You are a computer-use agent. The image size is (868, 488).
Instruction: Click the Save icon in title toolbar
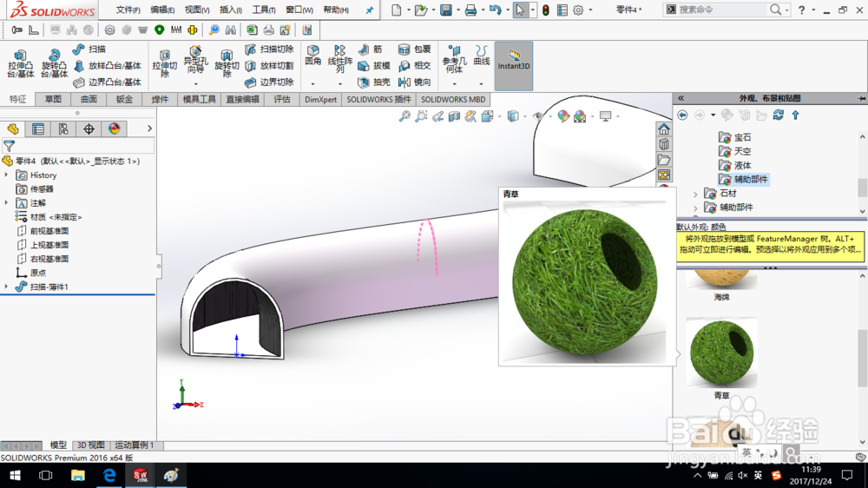(x=445, y=10)
